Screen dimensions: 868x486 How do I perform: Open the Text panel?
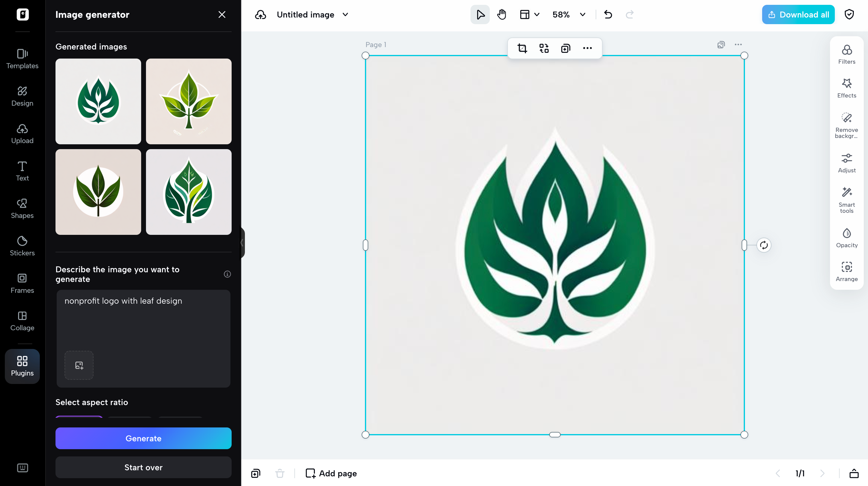point(22,171)
